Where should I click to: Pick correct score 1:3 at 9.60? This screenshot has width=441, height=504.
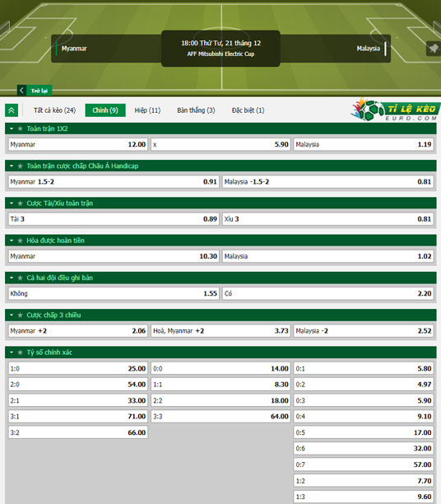pyautogui.click(x=364, y=497)
